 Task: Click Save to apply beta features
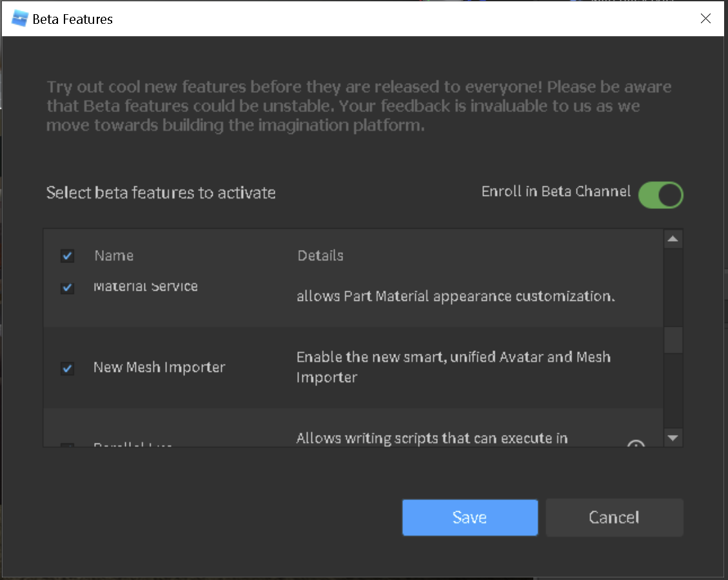469,517
